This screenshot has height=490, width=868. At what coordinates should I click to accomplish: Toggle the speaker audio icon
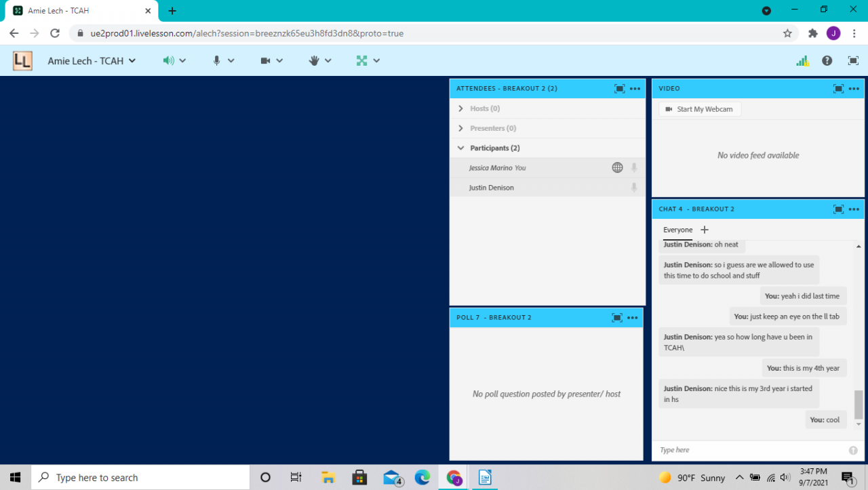pyautogui.click(x=168, y=60)
